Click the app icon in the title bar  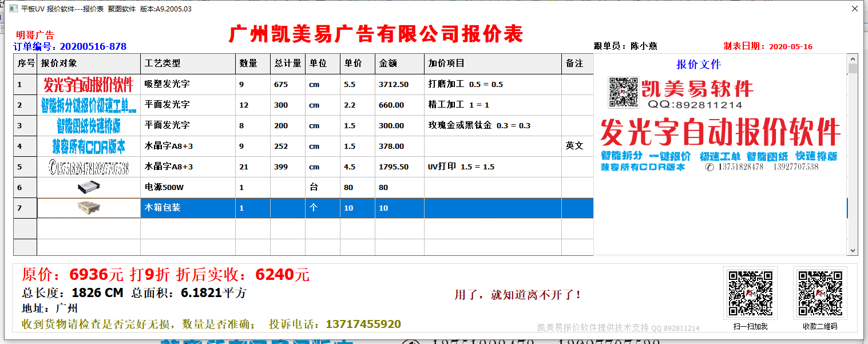tap(13, 9)
